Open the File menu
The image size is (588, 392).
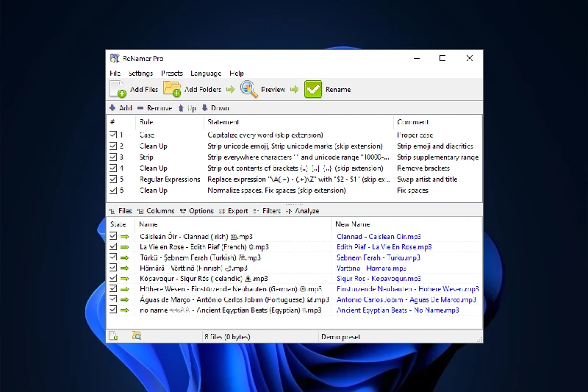(x=115, y=73)
